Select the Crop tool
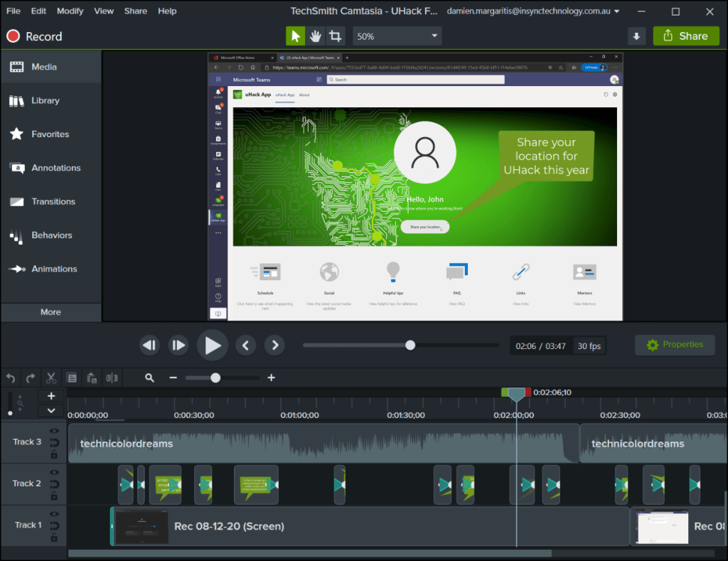The height and width of the screenshot is (561, 728). tap(335, 36)
